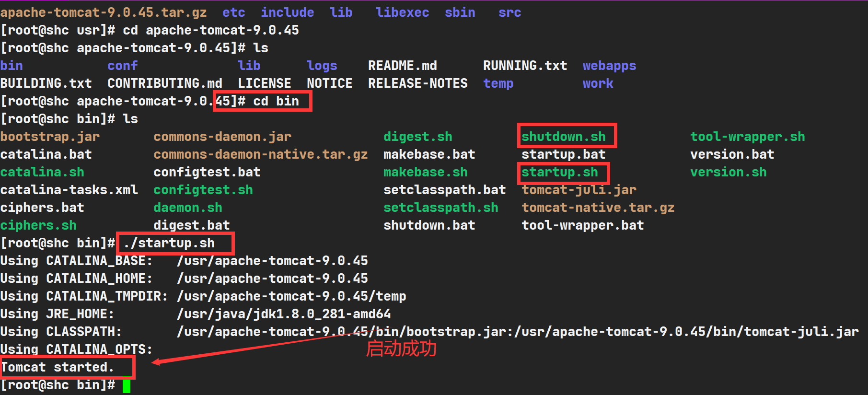The height and width of the screenshot is (395, 868).
Task: Select daemon.sh script name
Action: (188, 208)
